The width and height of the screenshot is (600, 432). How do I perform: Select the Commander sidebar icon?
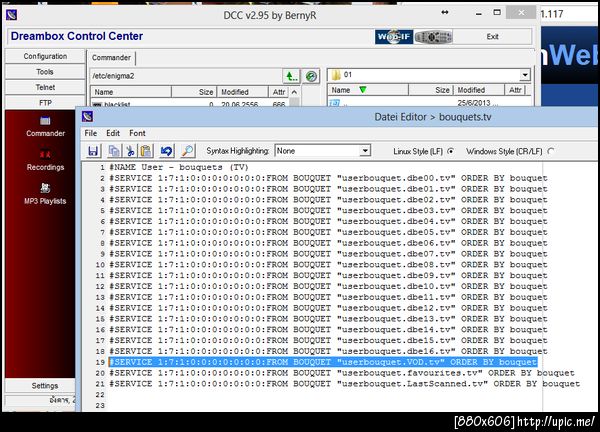(45, 121)
